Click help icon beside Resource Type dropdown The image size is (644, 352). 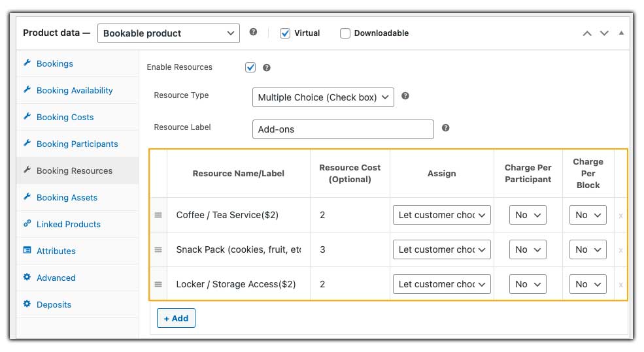(405, 96)
